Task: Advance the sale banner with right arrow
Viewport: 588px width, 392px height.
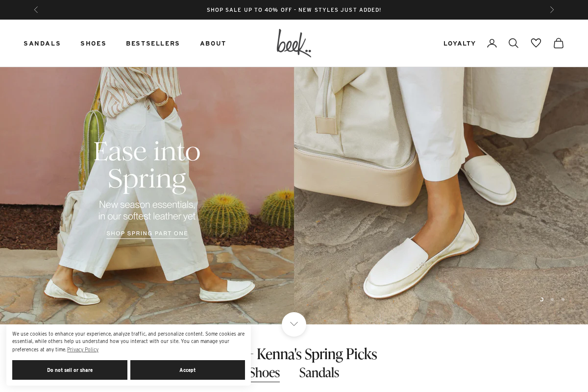Action: pyautogui.click(x=552, y=10)
